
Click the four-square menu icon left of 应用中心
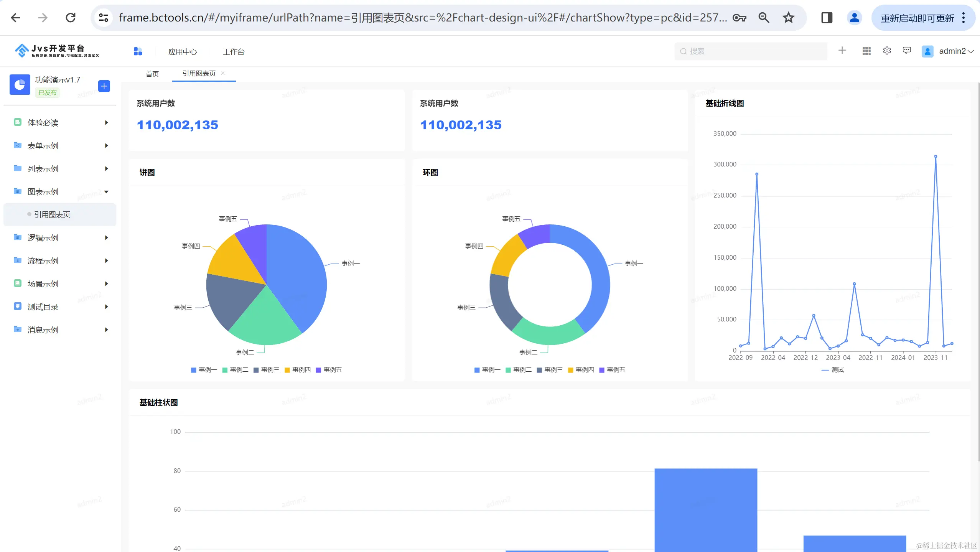pos(138,51)
